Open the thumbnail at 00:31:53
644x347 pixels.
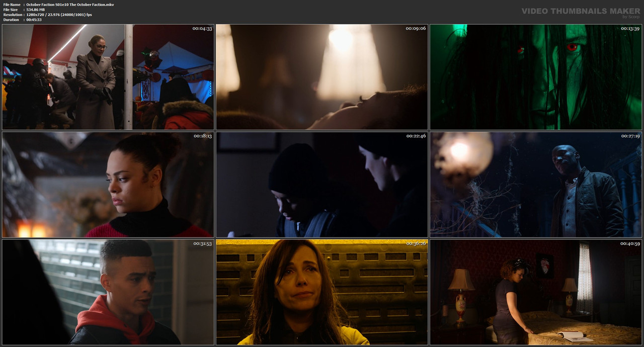(x=108, y=292)
